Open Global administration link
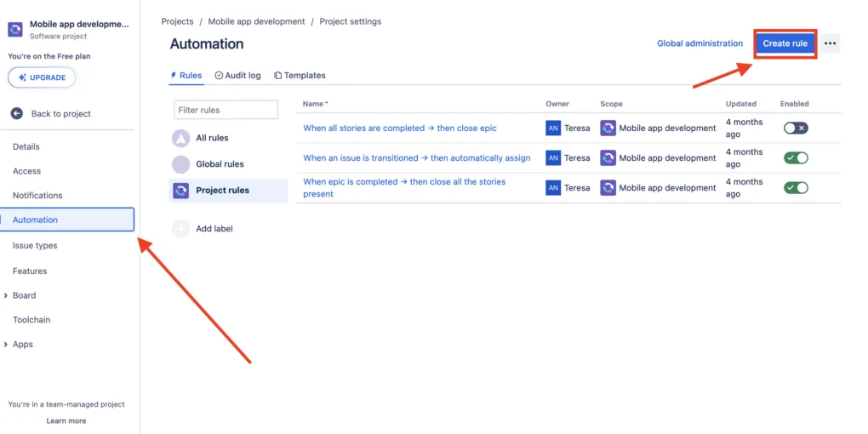 click(x=700, y=43)
